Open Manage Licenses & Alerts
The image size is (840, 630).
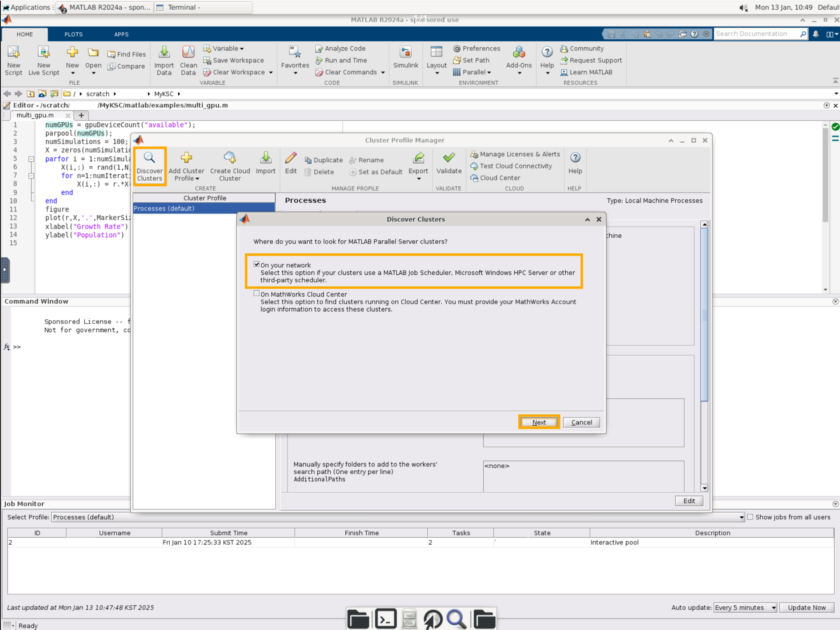(515, 154)
